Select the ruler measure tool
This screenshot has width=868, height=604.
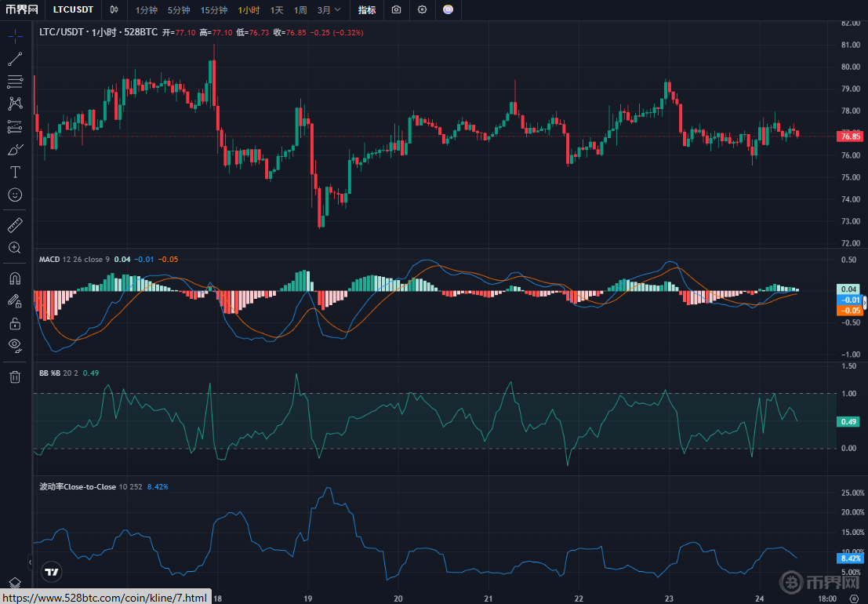15,225
